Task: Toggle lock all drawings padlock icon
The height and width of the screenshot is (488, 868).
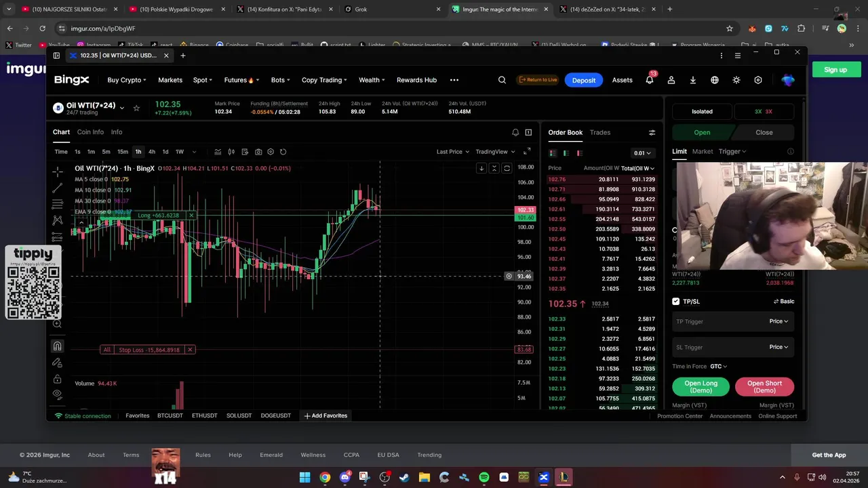Action: (x=58, y=379)
